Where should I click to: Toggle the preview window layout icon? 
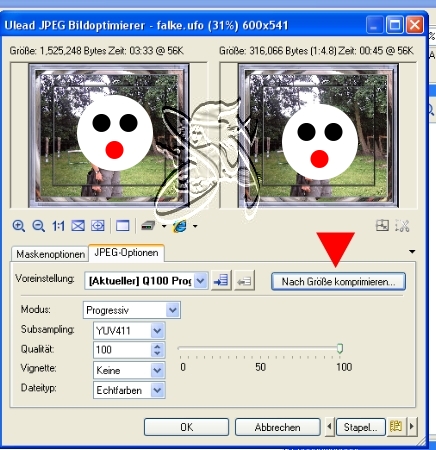tap(123, 226)
